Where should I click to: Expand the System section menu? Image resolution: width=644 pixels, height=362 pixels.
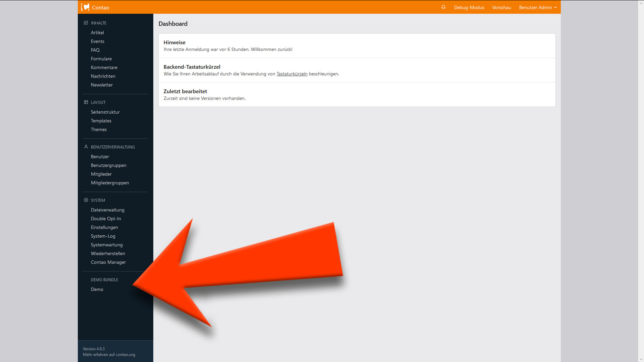(98, 200)
